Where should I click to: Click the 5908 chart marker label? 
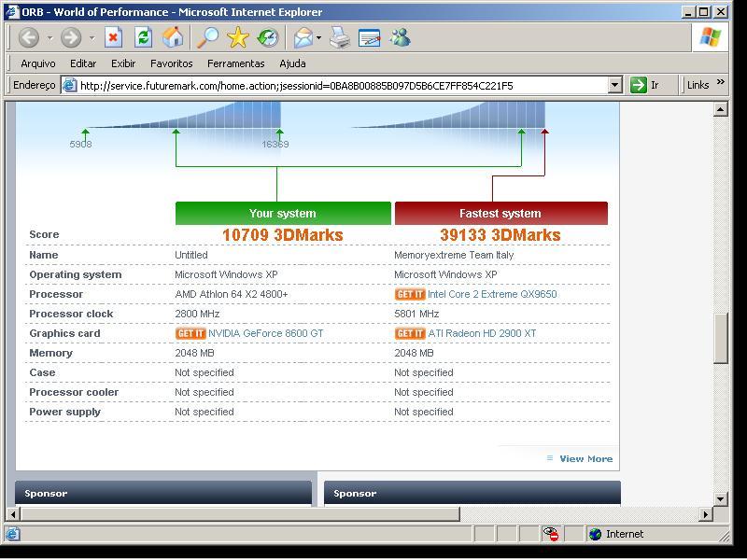pos(80,145)
